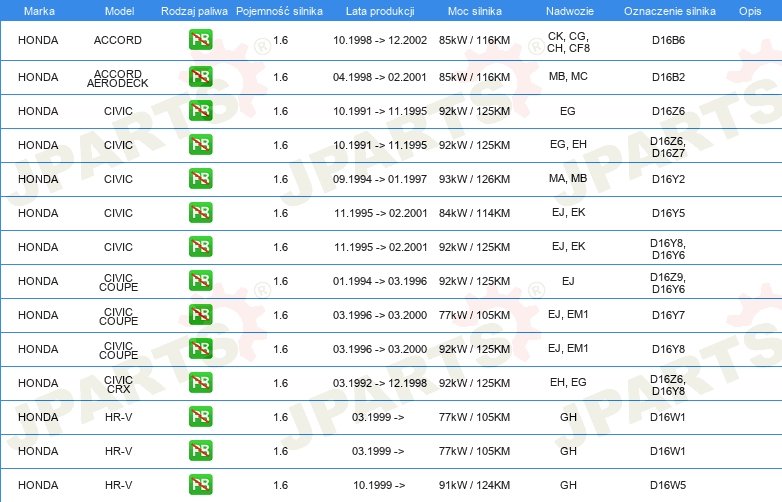The height and width of the screenshot is (502, 782).
Task: Select the fuel icon for the 93kW Civic
Action: pos(200,179)
